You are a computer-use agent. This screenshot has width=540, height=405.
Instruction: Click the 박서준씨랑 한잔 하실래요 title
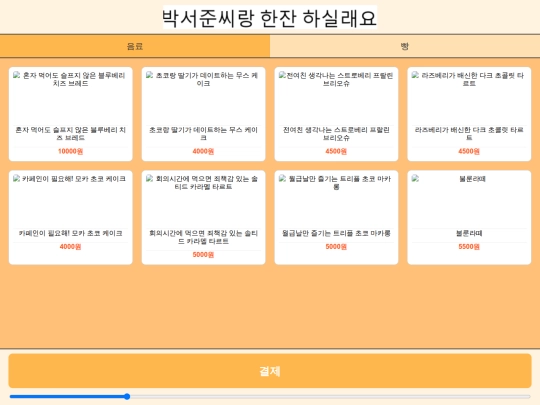(x=270, y=18)
